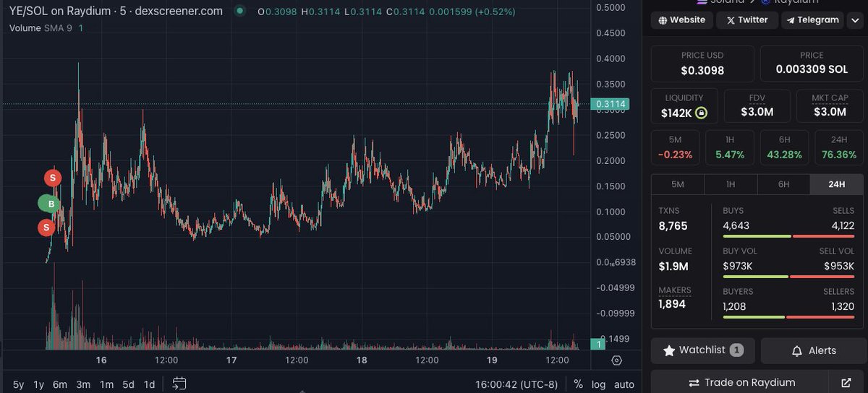This screenshot has width=868, height=393.
Task: Set chart range to 5y
Action: (18, 384)
